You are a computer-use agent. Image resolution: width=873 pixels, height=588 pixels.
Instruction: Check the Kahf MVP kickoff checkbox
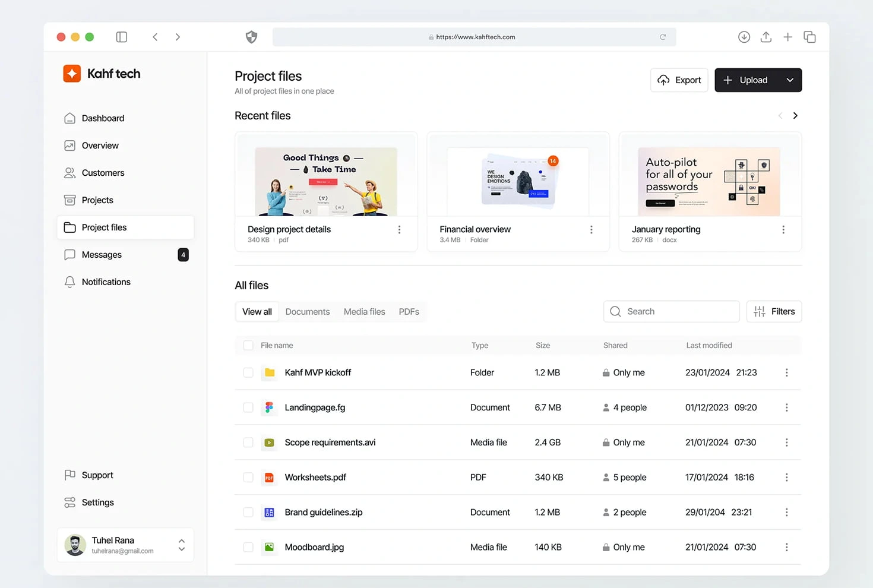click(x=248, y=373)
